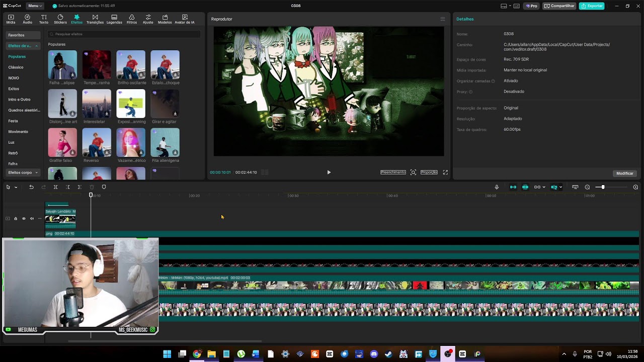Toggle auto snapping on timeline

(x=525, y=187)
